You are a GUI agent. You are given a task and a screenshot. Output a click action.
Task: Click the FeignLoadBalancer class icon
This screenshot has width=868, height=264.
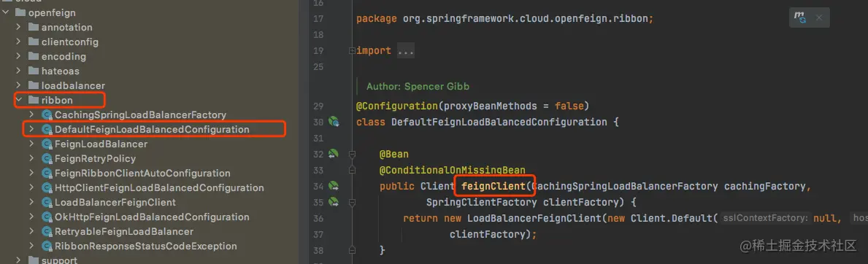tap(47, 144)
